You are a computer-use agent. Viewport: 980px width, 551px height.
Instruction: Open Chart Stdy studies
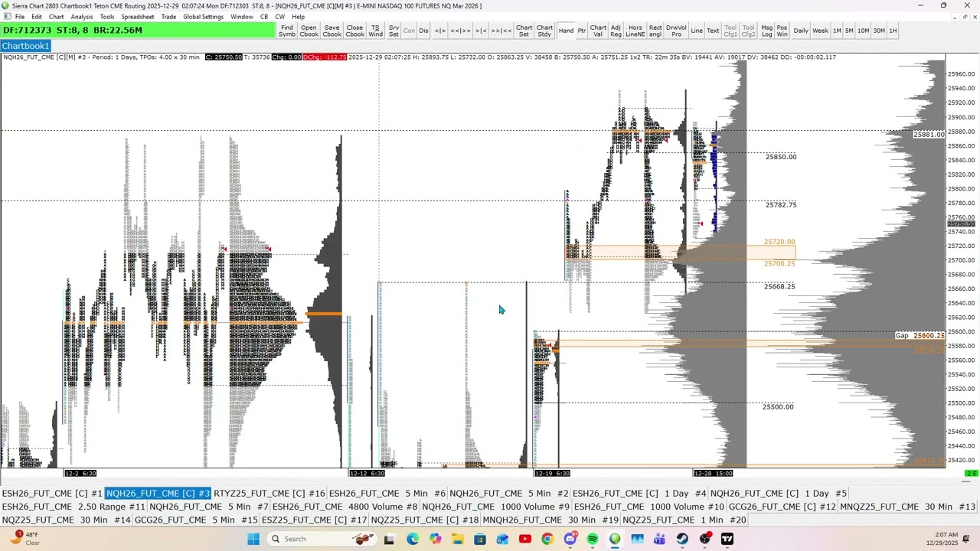point(544,31)
